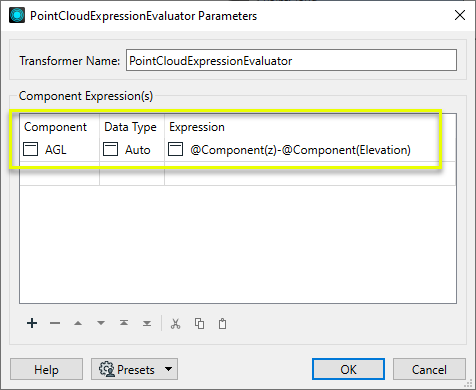Image resolution: width=476 pixels, height=390 pixels.
Task: Confirm parameters with OK button
Action: [348, 369]
